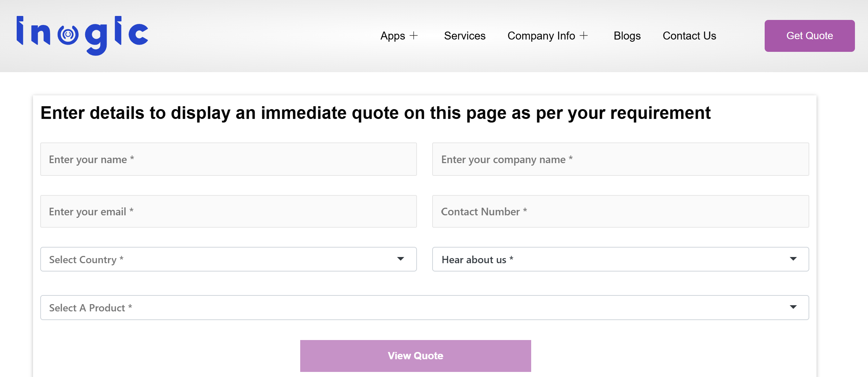868x377 pixels.
Task: Click the plus icon beside Company Info
Action: click(x=584, y=36)
